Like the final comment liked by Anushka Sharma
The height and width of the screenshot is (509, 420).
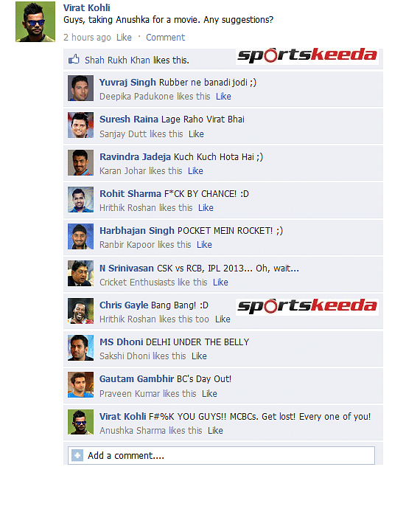coord(215,431)
